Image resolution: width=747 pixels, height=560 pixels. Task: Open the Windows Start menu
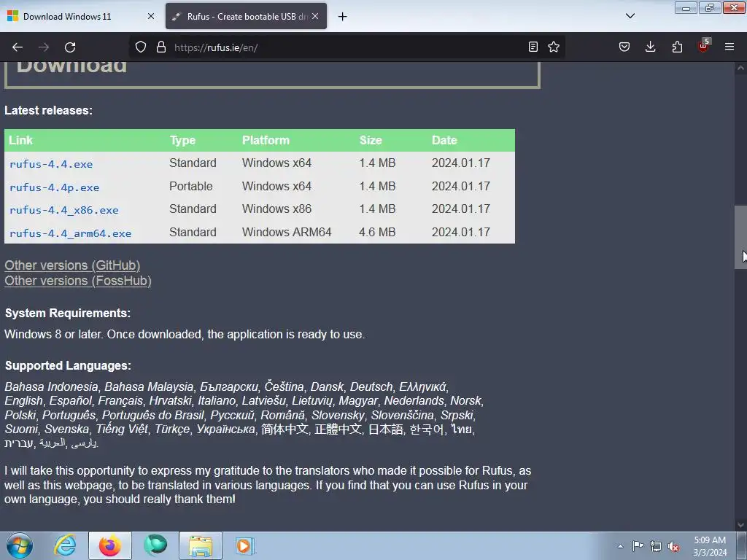click(20, 545)
